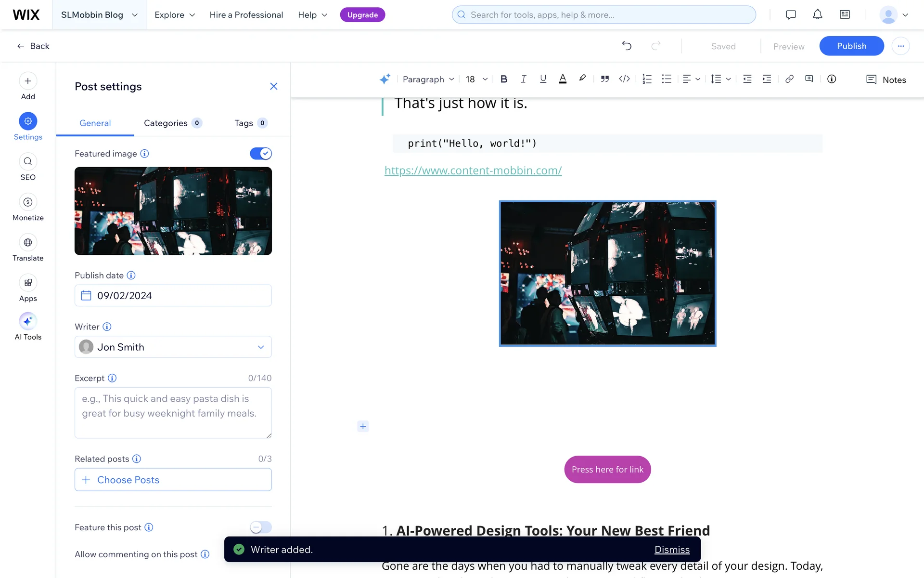Insert link with the chain icon
Viewport: 924px width, 578px height.
(x=789, y=79)
